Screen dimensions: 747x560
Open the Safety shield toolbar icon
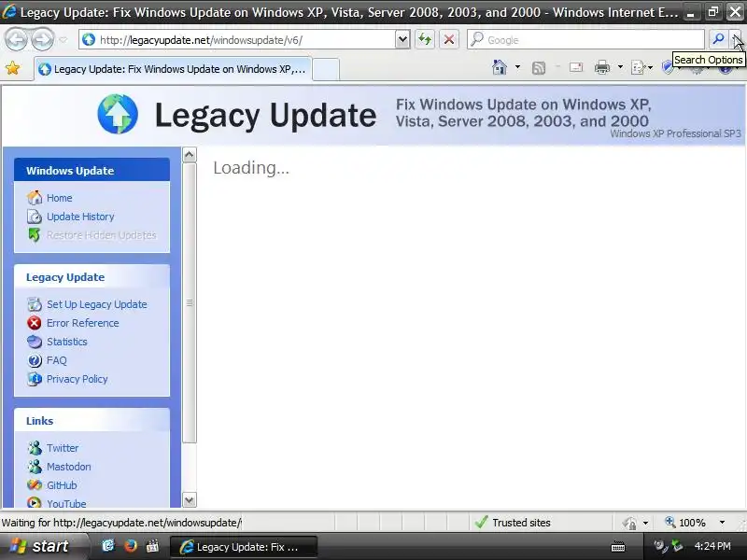667,68
